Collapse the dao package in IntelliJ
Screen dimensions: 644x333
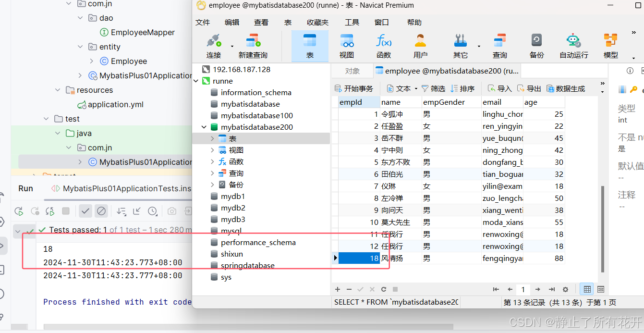point(80,18)
